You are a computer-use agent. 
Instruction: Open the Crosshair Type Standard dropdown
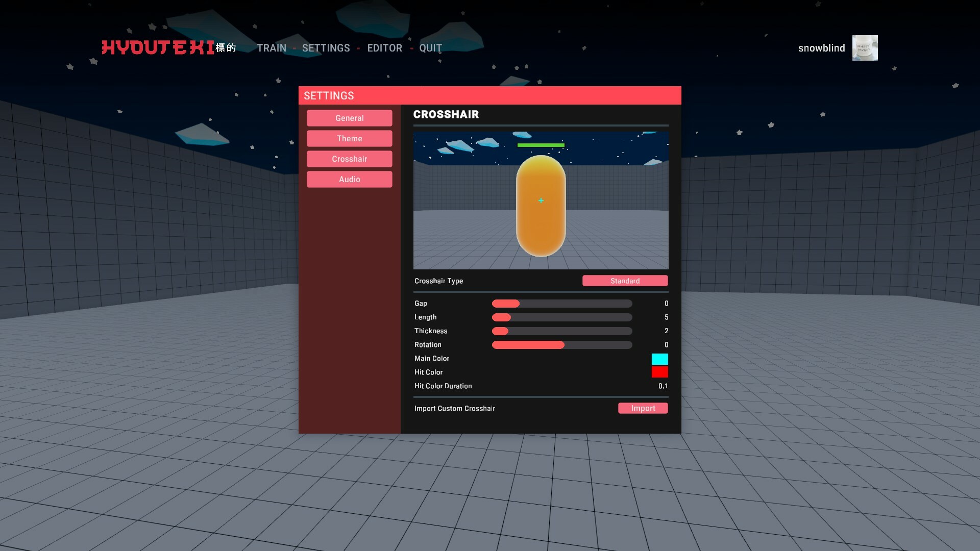(625, 281)
